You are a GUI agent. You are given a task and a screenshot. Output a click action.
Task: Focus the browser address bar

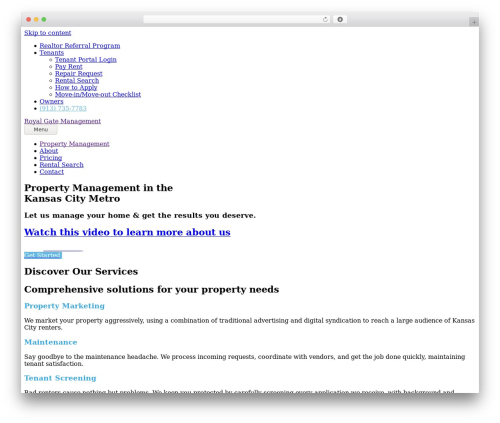tap(237, 20)
